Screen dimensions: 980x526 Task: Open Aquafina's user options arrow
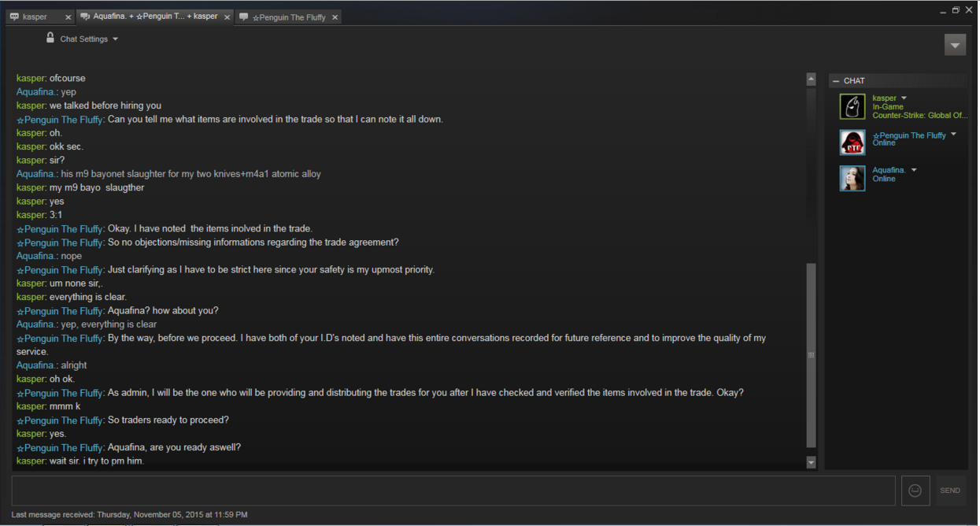(x=914, y=170)
